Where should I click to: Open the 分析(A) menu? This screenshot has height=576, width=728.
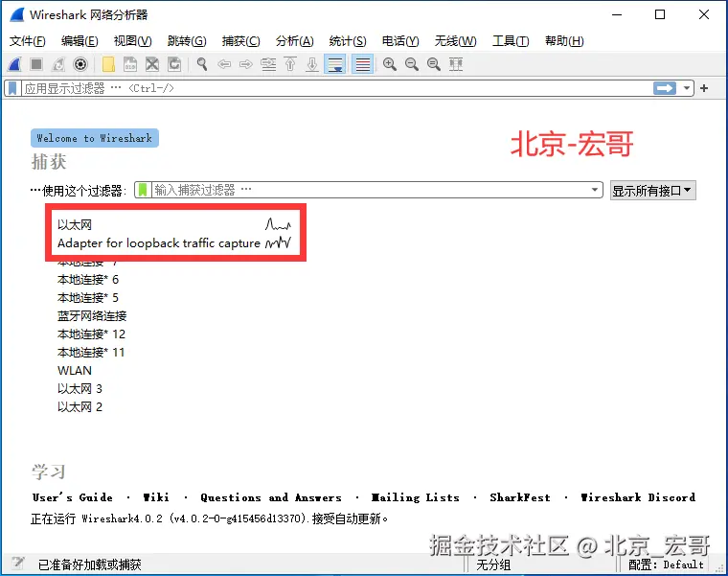tap(295, 41)
